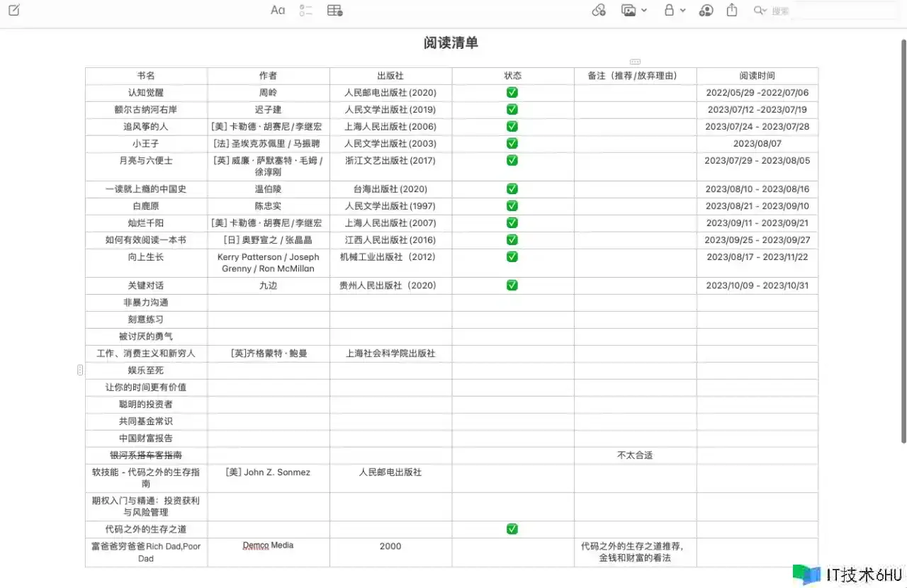907x588 pixels.
Task: Click the add link icon
Action: [599, 10]
